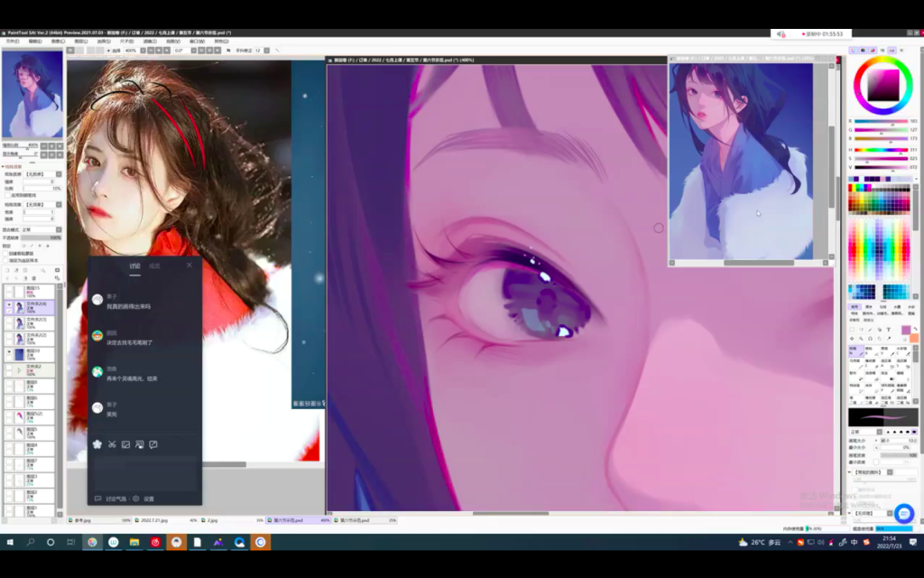Select the eyedropper tool

pos(889,339)
